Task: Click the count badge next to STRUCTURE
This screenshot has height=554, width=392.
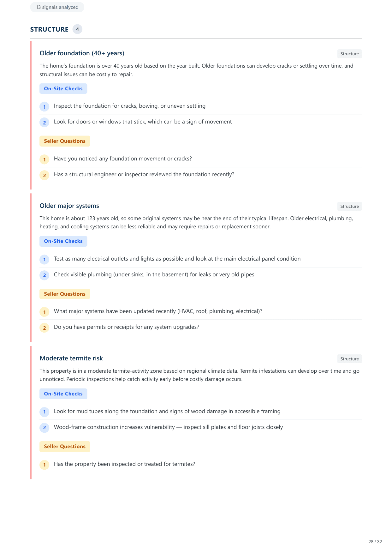Action: 77,29
